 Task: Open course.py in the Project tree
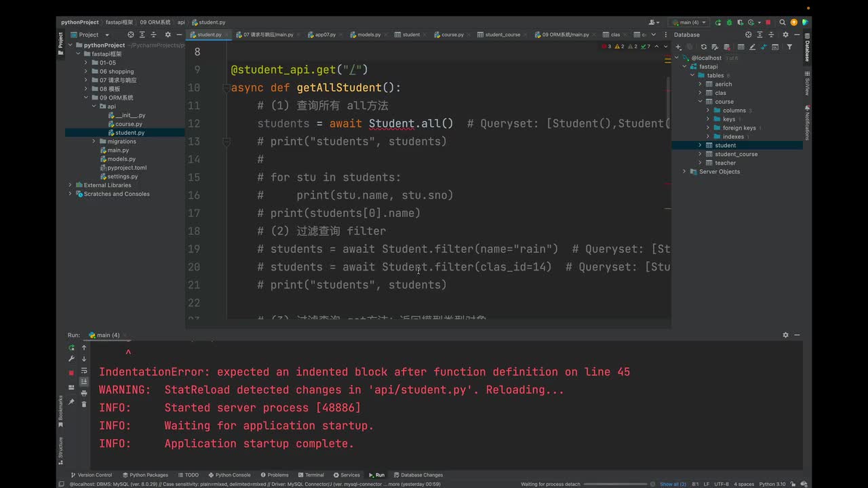pyautogui.click(x=128, y=124)
